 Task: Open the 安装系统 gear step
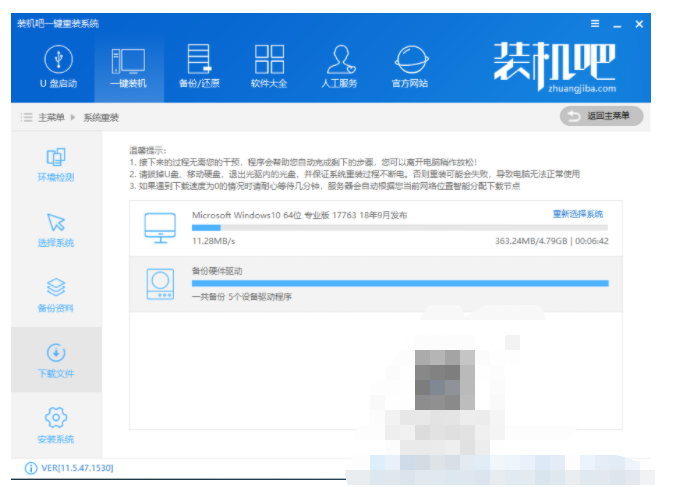[56, 425]
